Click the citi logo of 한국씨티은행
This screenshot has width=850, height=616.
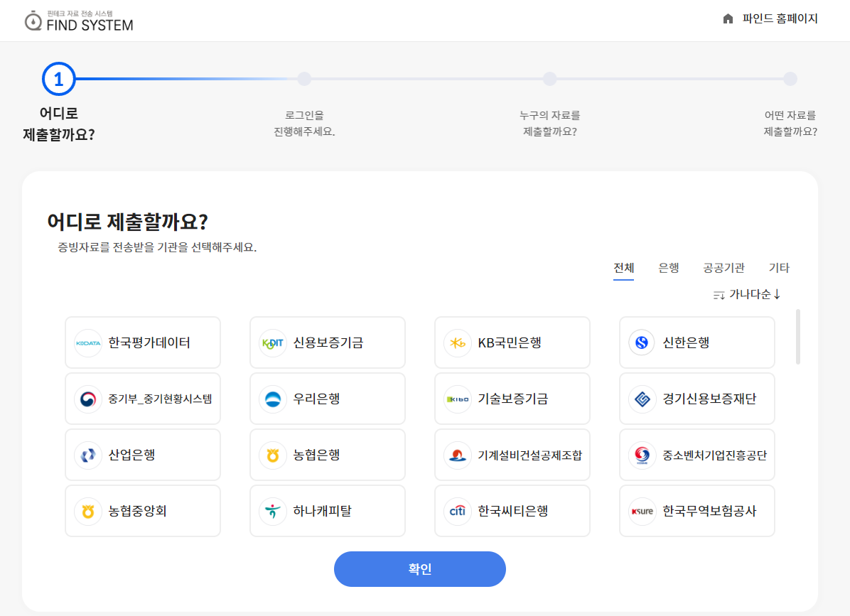[x=458, y=512]
